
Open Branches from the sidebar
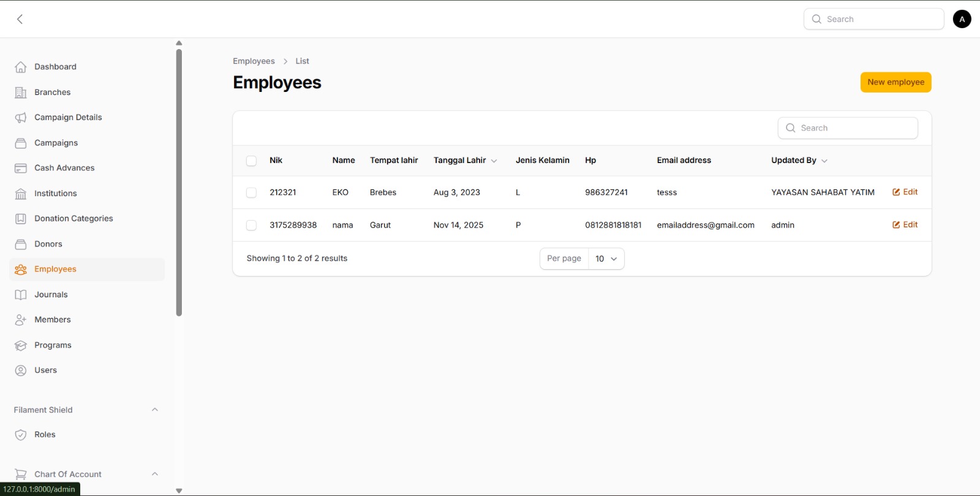(x=87, y=93)
